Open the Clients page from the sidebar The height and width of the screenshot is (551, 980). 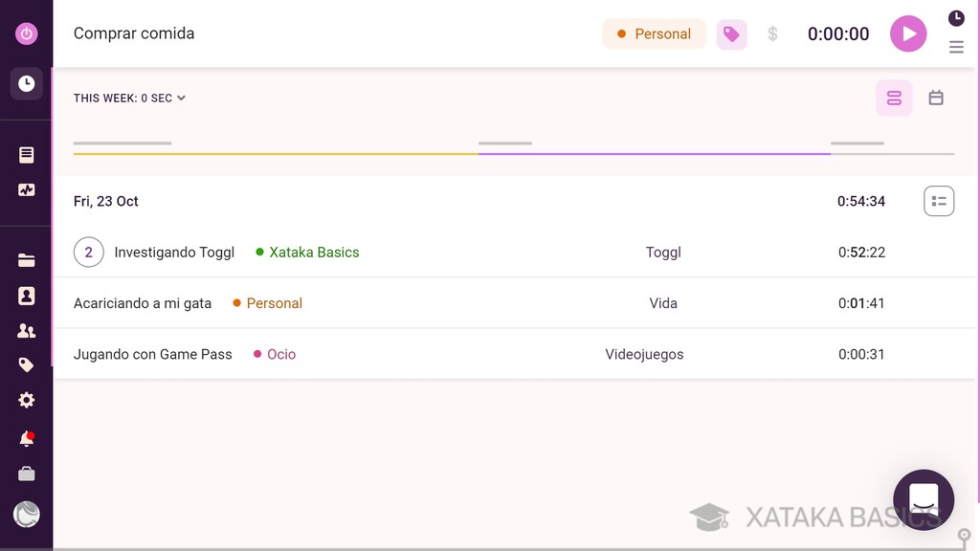point(26,294)
